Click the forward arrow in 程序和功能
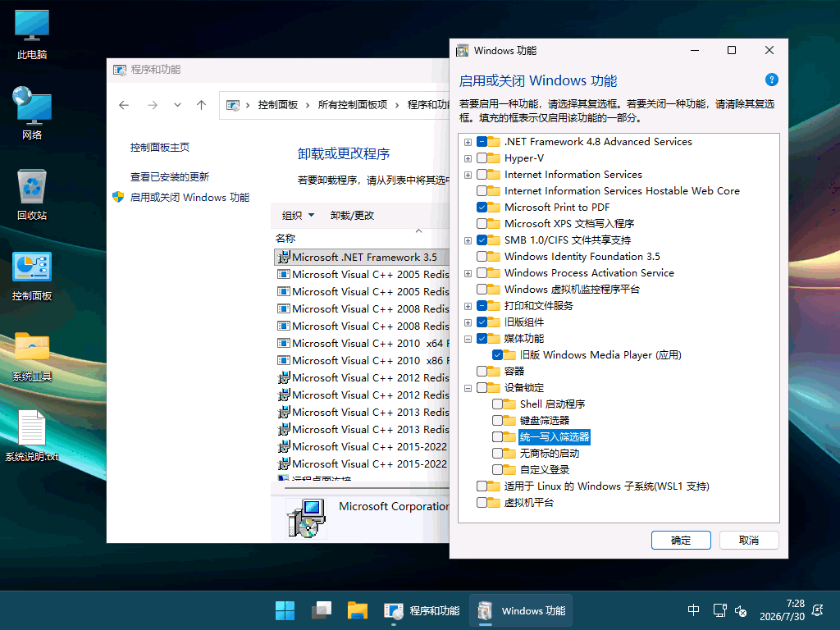Image resolution: width=840 pixels, height=630 pixels. (x=153, y=105)
